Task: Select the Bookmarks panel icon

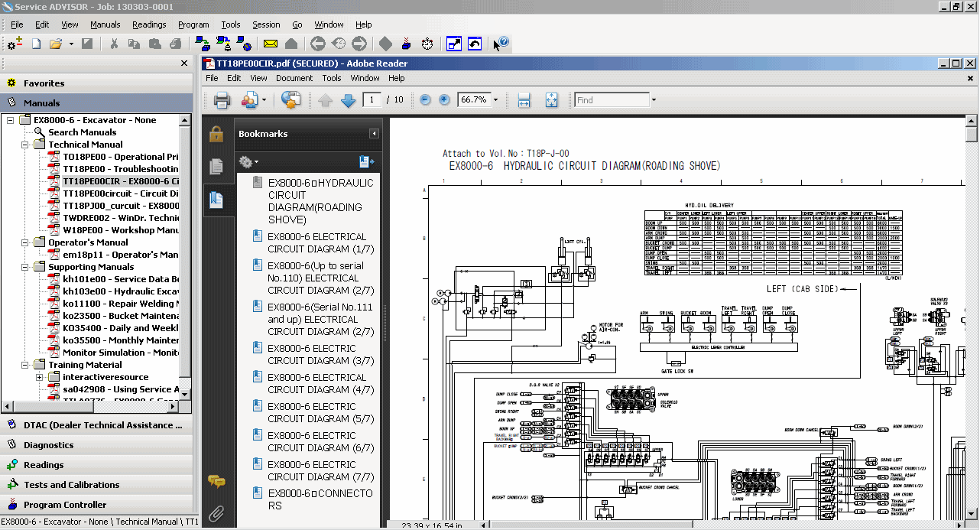Action: click(x=216, y=200)
